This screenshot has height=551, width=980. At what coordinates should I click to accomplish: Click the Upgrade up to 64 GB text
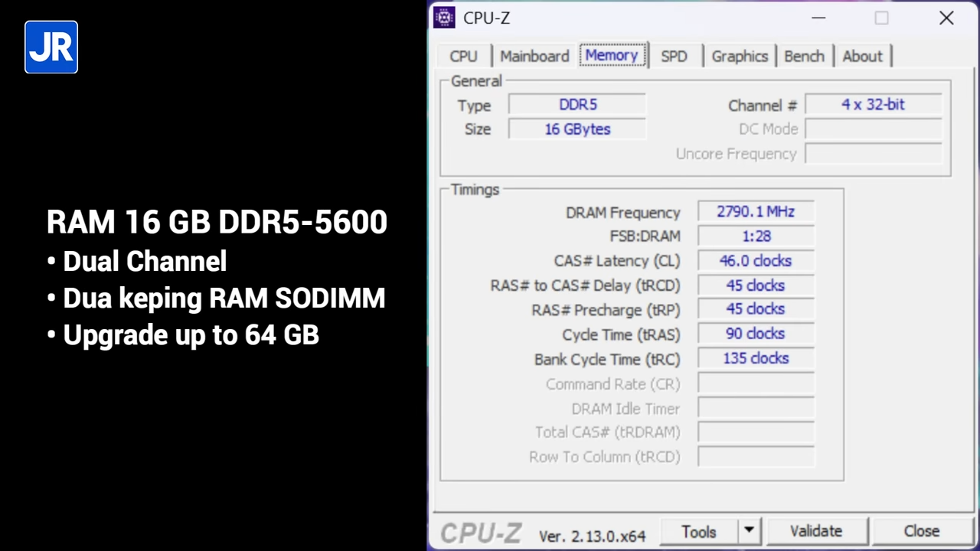click(191, 334)
